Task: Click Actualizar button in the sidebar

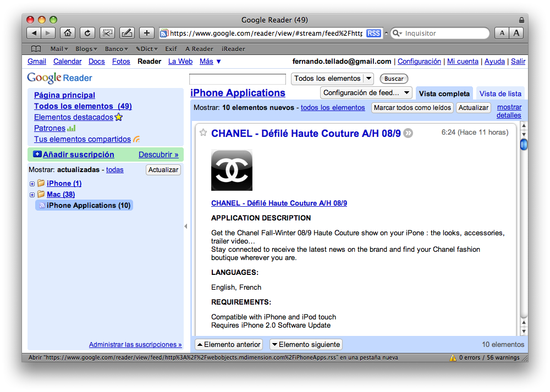Action: [x=163, y=170]
